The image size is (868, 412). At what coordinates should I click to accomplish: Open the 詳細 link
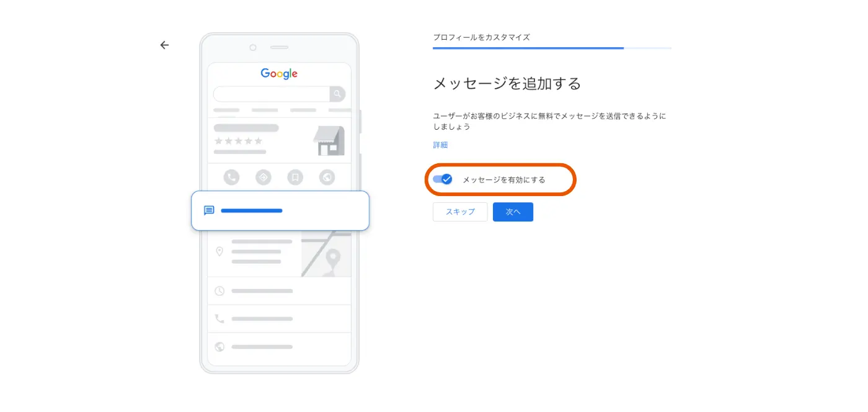pos(440,145)
